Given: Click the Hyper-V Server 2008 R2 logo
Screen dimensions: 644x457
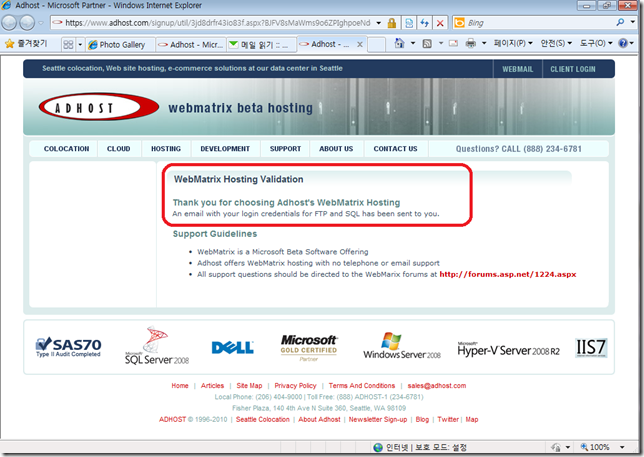Looking at the screenshot, I should click(x=508, y=349).
